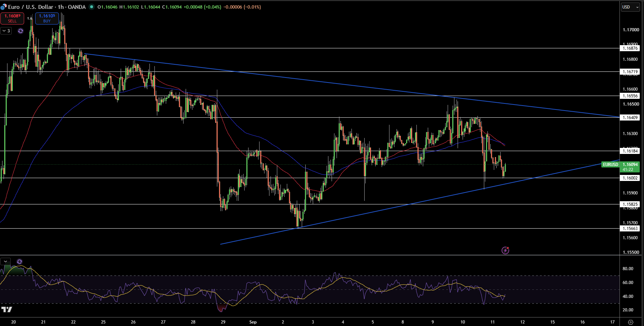Click date 17 on the time axis
Image resolution: width=644 pixels, height=326 pixels.
[612, 322]
